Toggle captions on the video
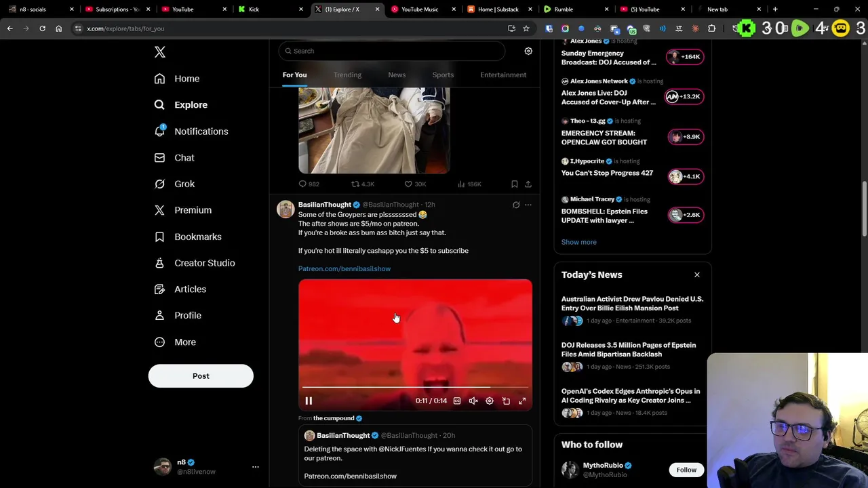The height and width of the screenshot is (488, 868). coord(457,401)
